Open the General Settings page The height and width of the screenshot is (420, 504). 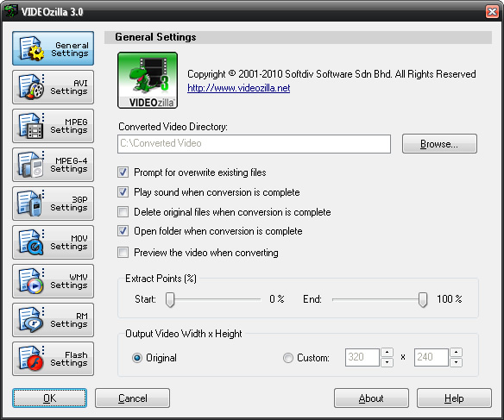(x=53, y=48)
